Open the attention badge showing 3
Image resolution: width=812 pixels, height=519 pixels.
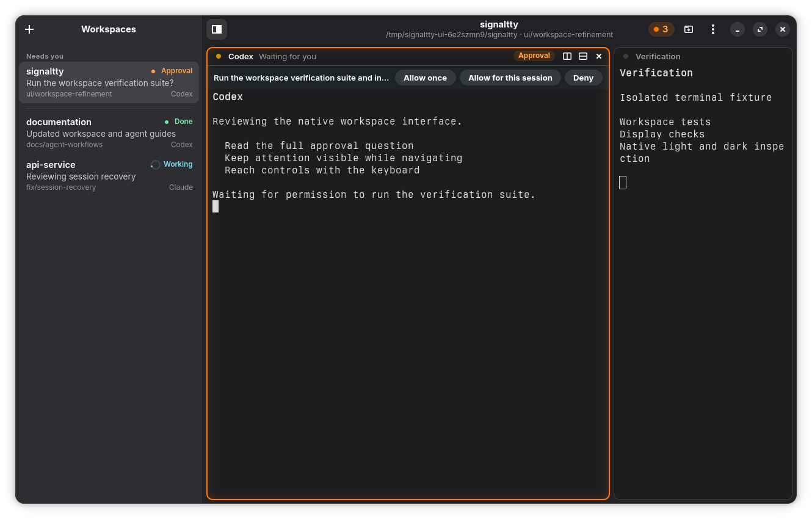[x=661, y=29]
